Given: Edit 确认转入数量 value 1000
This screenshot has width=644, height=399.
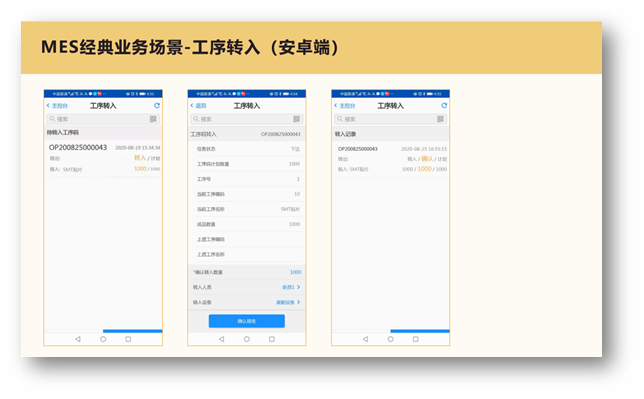Looking at the screenshot, I should [295, 272].
